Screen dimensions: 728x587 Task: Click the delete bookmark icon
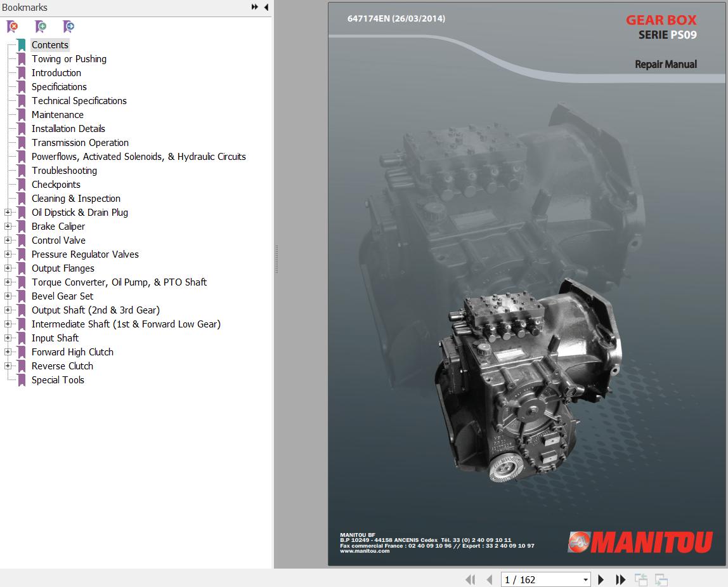click(x=13, y=27)
